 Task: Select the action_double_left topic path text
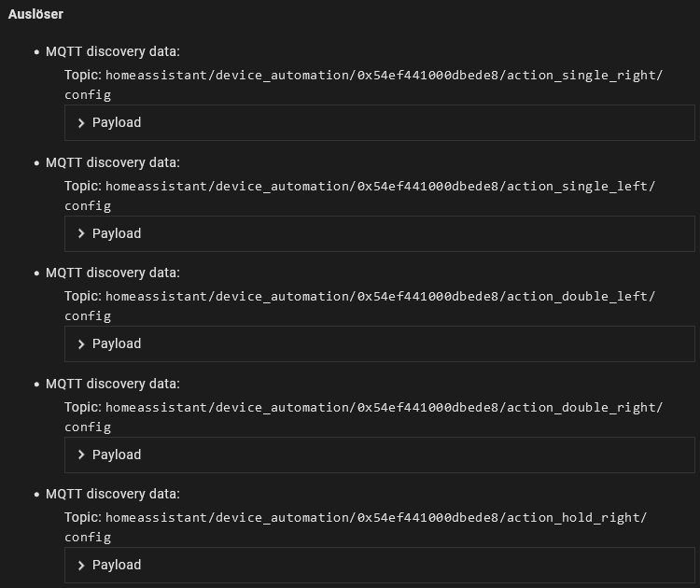click(380, 297)
